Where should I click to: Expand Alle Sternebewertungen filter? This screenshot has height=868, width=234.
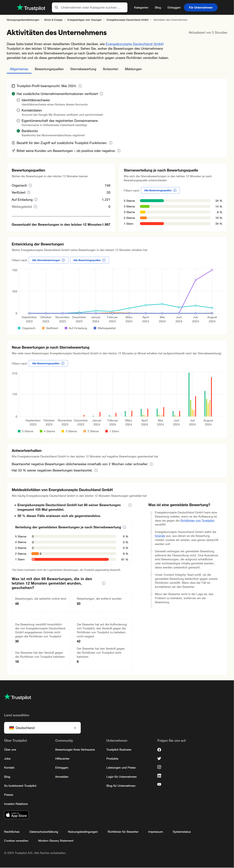tap(48, 260)
